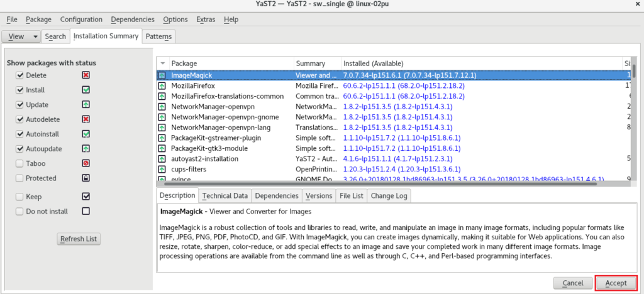The width and height of the screenshot is (644, 294).
Task: Enable the Protected checkbox
Action: point(19,178)
